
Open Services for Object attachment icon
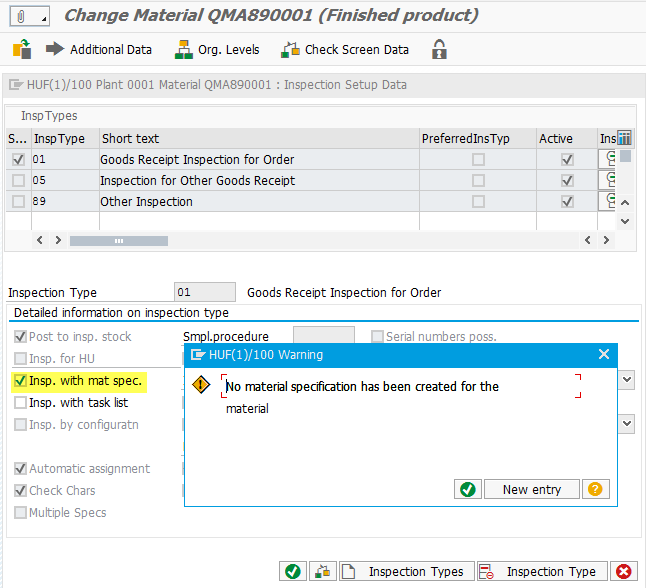click(x=29, y=16)
